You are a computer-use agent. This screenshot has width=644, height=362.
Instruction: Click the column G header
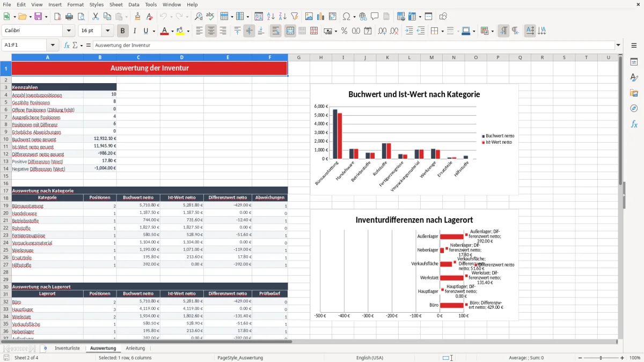(298, 57)
